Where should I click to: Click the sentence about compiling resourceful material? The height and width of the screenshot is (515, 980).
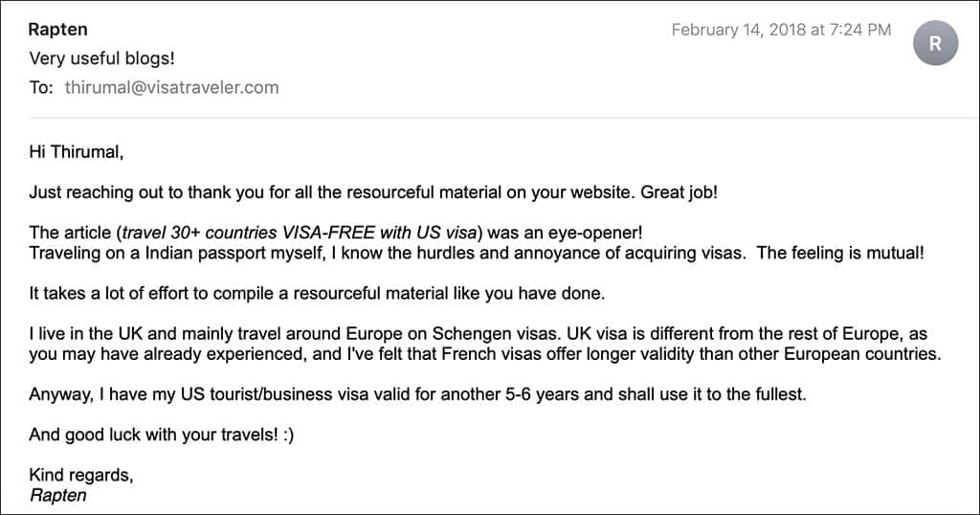(317, 293)
